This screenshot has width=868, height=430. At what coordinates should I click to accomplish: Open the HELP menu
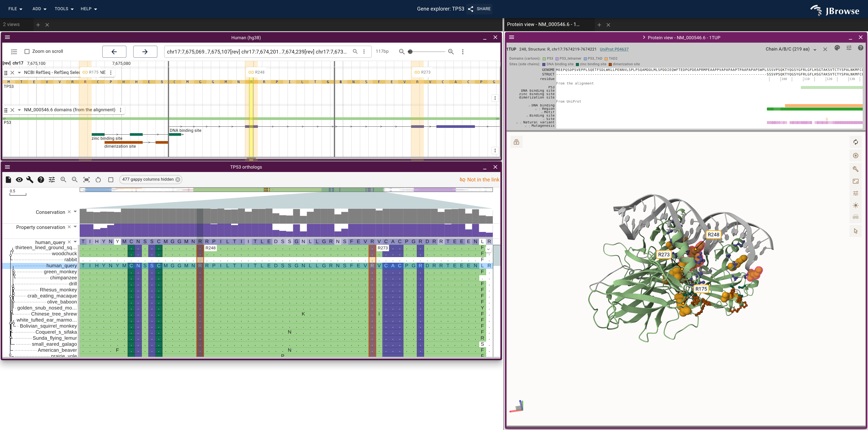(89, 9)
